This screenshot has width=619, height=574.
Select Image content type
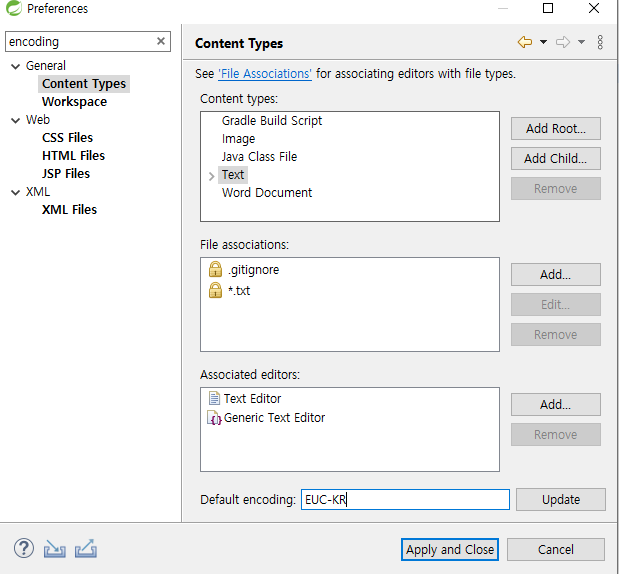[x=238, y=139]
